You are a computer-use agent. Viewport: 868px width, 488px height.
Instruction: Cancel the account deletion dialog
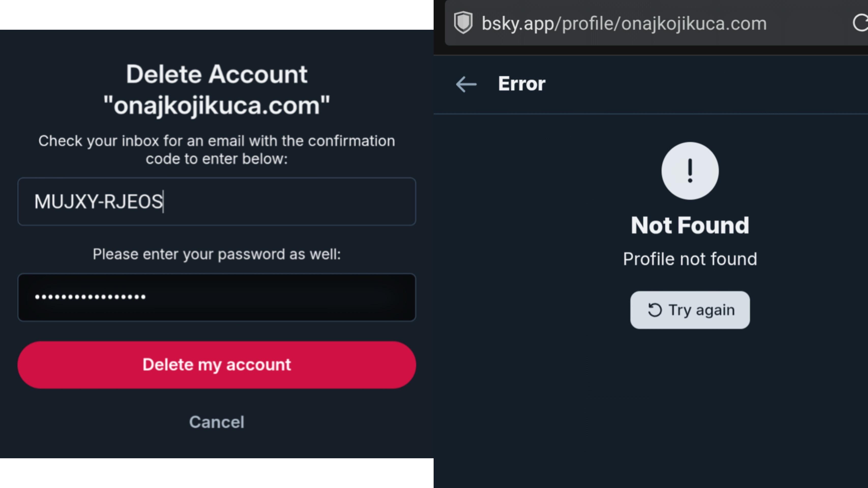pyautogui.click(x=217, y=422)
